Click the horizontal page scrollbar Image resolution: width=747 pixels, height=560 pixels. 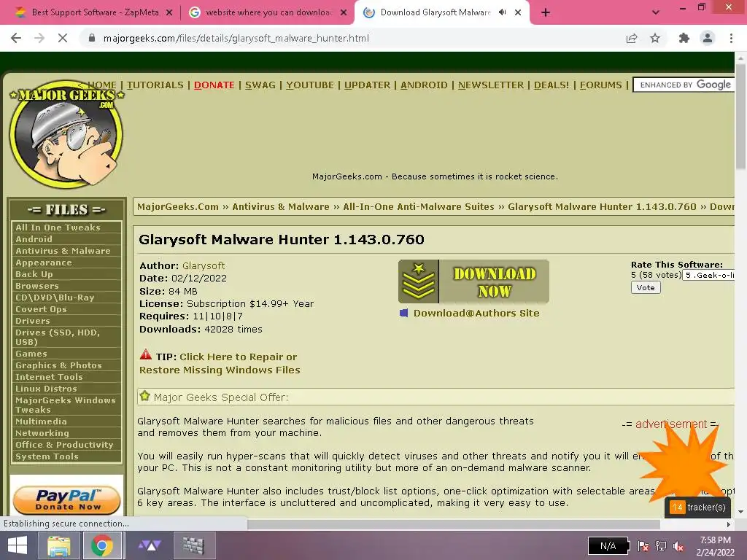coord(454,524)
